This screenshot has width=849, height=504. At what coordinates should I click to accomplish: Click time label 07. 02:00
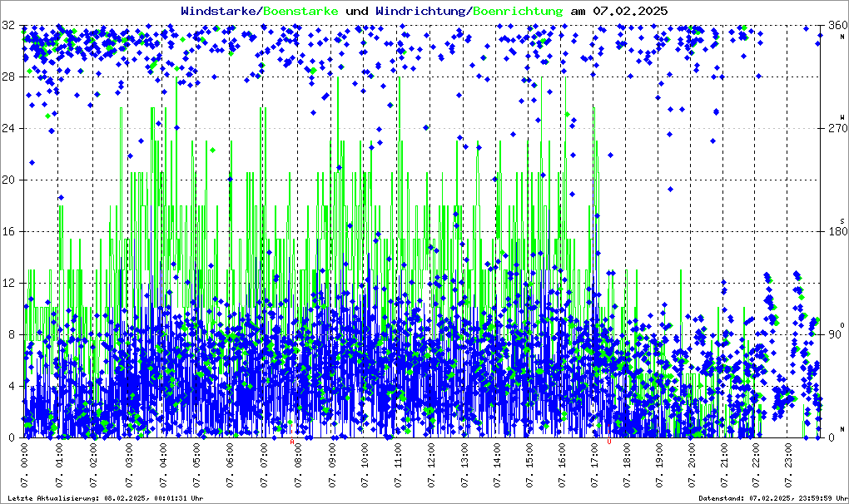click(x=93, y=466)
